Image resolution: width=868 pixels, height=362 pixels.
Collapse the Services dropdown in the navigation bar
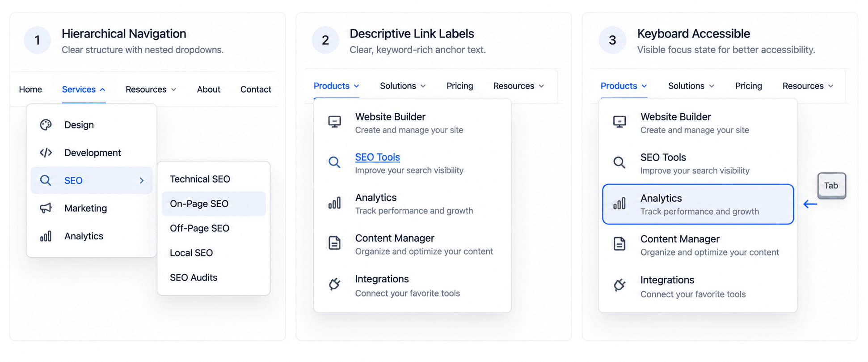coord(84,89)
